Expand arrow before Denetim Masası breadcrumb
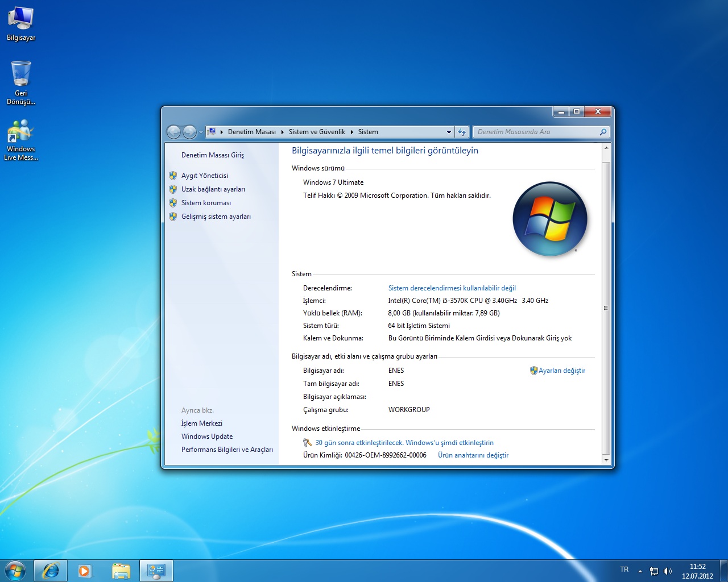Screen dimensions: 728x582 222,132
